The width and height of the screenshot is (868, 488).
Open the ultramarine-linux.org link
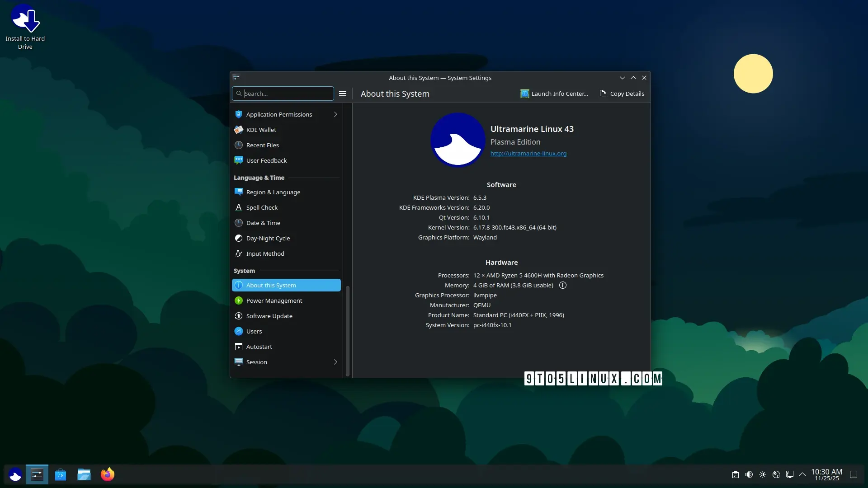click(528, 154)
